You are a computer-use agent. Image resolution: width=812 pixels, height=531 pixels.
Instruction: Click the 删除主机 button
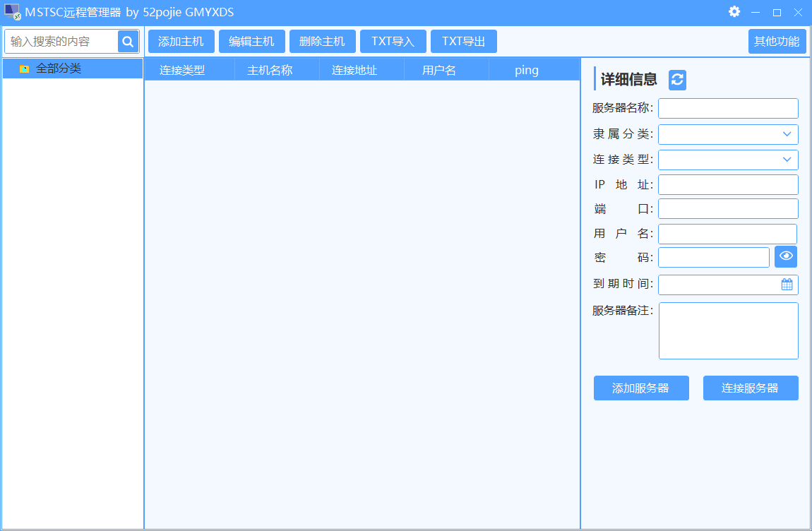[x=323, y=42]
